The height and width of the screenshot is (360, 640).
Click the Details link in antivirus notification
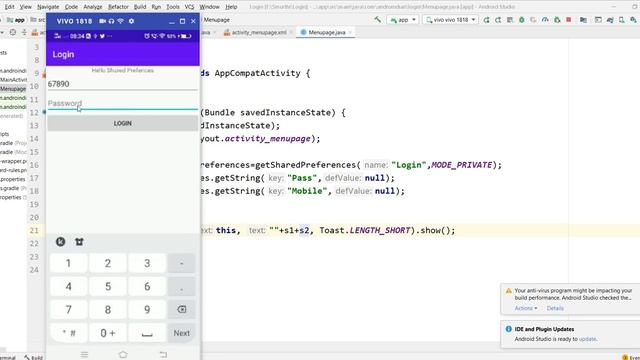pos(555,308)
